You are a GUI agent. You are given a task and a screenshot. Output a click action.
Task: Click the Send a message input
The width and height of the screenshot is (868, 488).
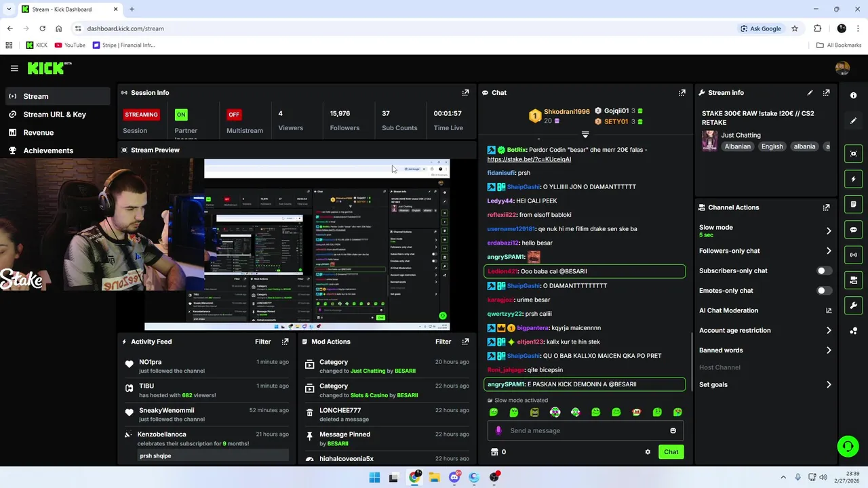click(x=585, y=430)
